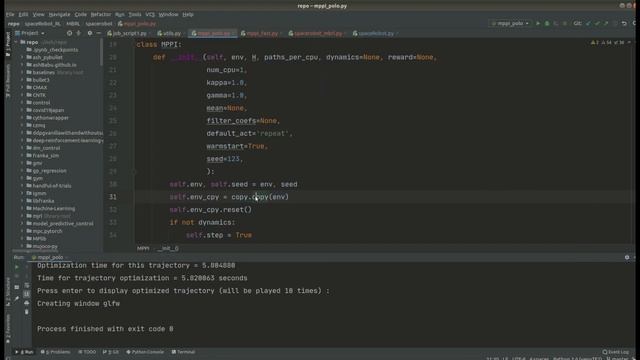Switch to the utils.py editor tab
Image resolution: width=640 pixels, height=360 pixels.
coord(171,33)
